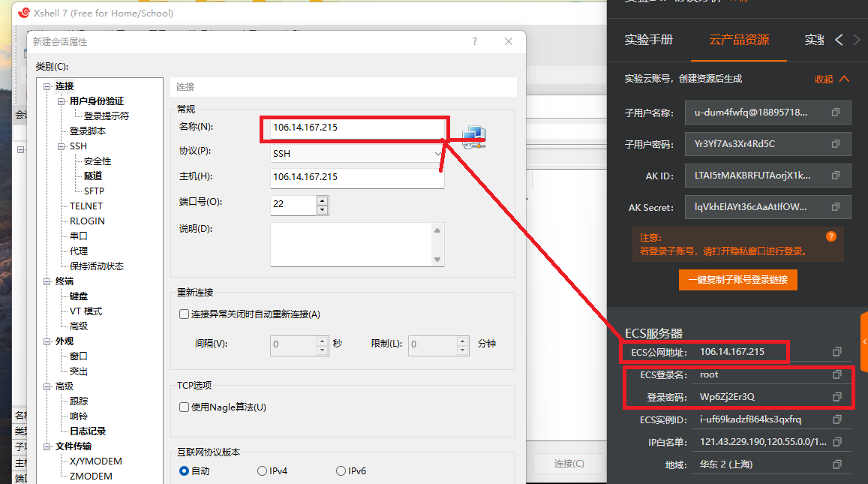Copy the IP whitelist value
This screenshot has height=484, width=868.
coord(837,442)
